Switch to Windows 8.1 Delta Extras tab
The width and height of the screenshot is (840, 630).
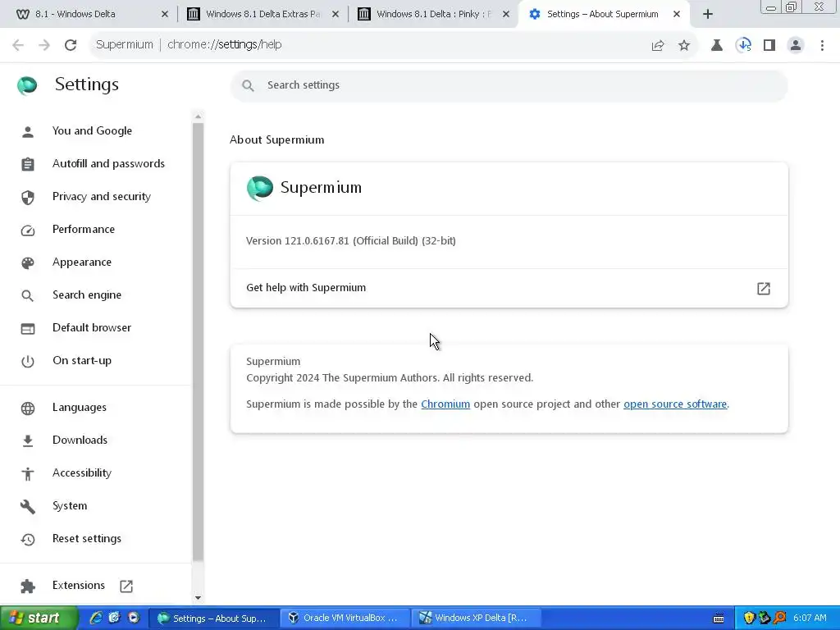click(262, 15)
